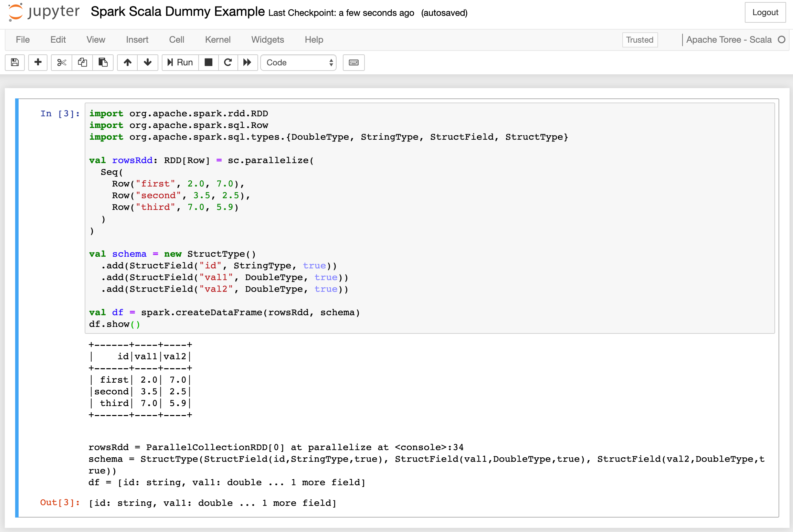Screen dimensions: 793x532
Task: Open the Widgets menu
Action: click(x=267, y=40)
